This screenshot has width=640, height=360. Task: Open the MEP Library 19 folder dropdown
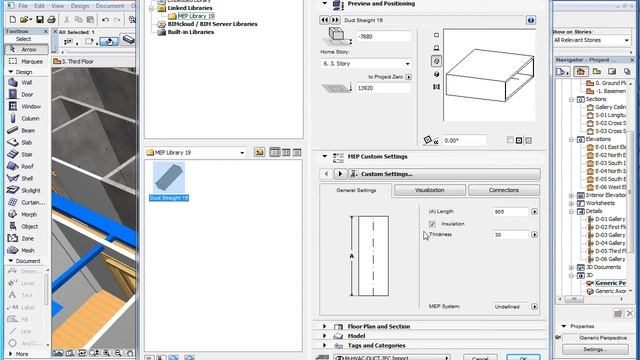[196, 152]
